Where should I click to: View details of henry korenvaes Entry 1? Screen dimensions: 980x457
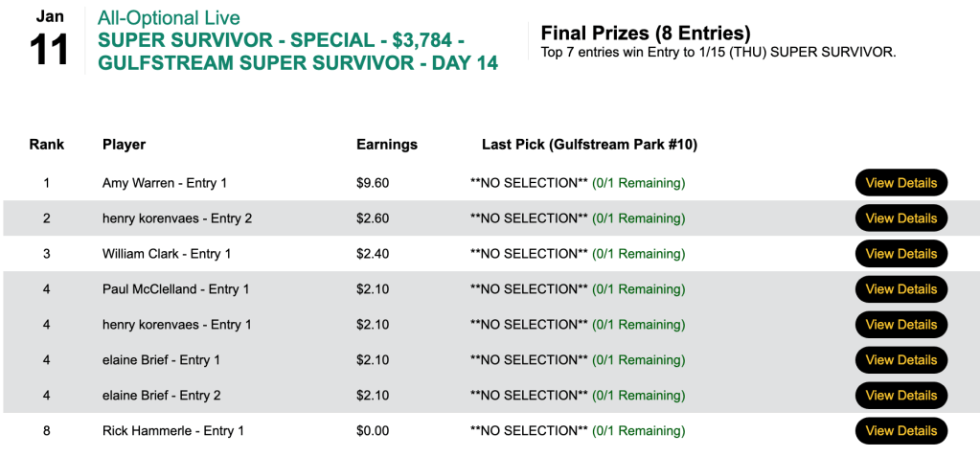[900, 325]
